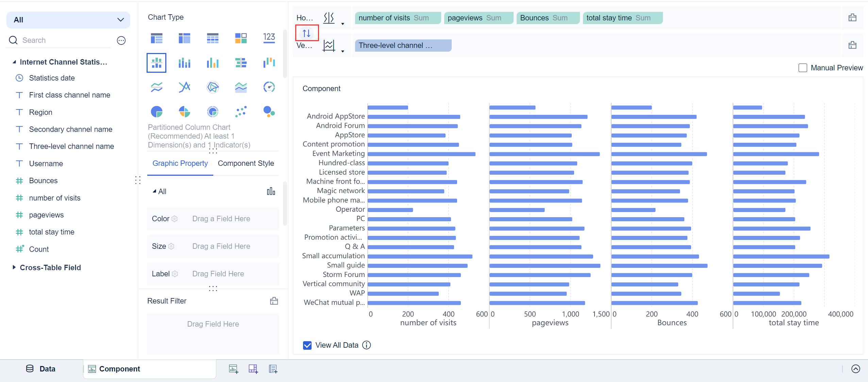Collapse the Internet Channel Statistics tree

click(14, 62)
